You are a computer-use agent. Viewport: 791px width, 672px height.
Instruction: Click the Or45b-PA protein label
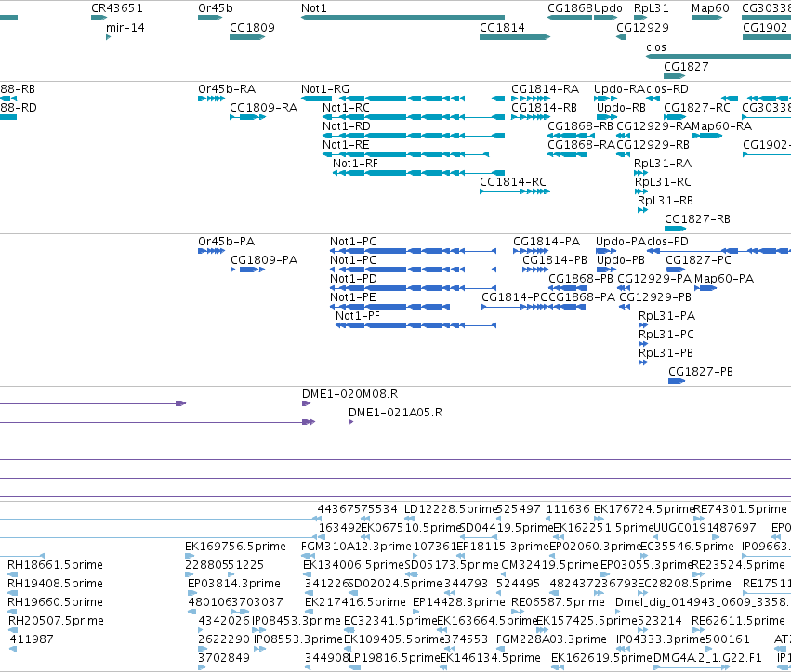(x=227, y=242)
